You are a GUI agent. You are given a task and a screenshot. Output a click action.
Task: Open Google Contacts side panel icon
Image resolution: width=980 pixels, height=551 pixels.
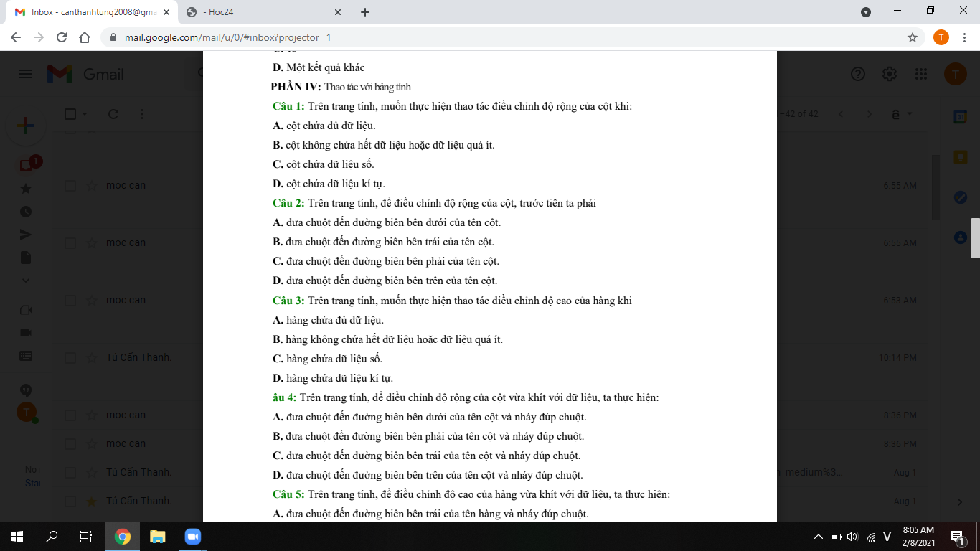point(961,237)
